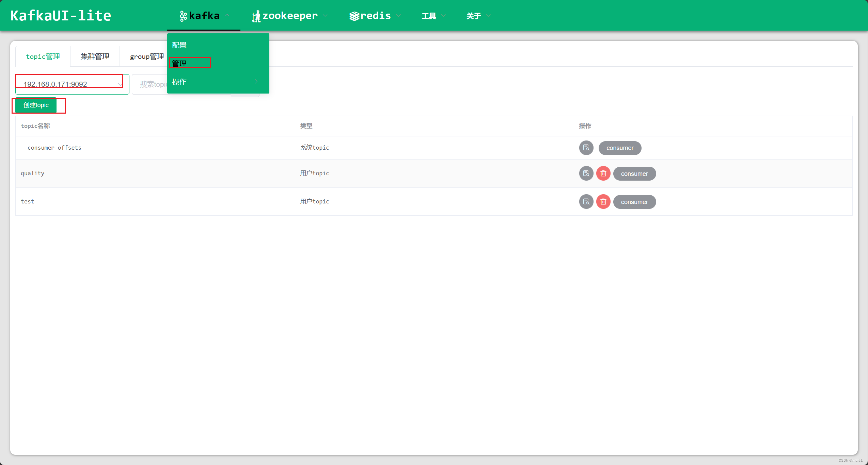Image resolution: width=868 pixels, height=465 pixels.
Task: Click the __consumer_offsets topic name
Action: [x=51, y=148]
